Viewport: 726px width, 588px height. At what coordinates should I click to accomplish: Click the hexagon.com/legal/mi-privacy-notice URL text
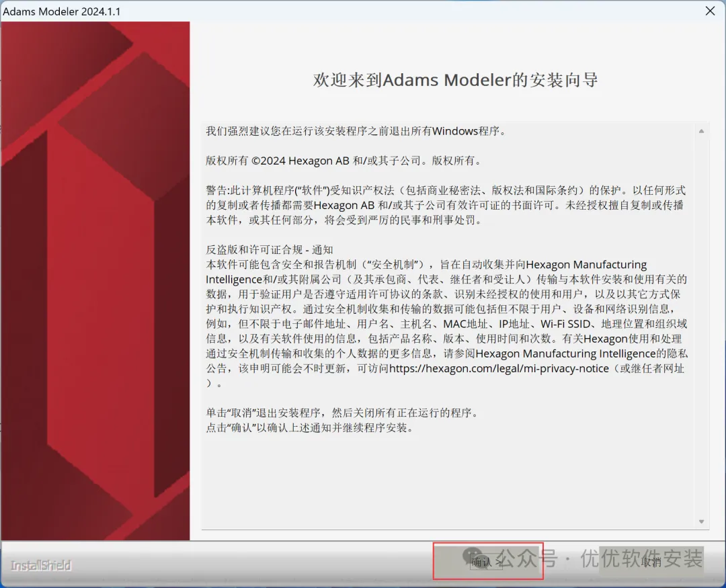[x=499, y=368]
